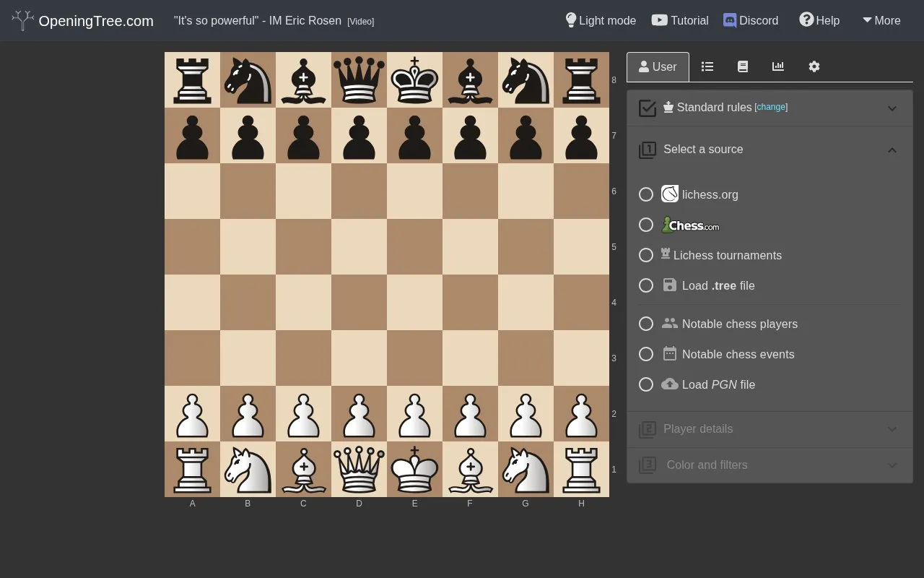This screenshot has height=578, width=924.
Task: Open the Discord link
Action: pos(751,20)
